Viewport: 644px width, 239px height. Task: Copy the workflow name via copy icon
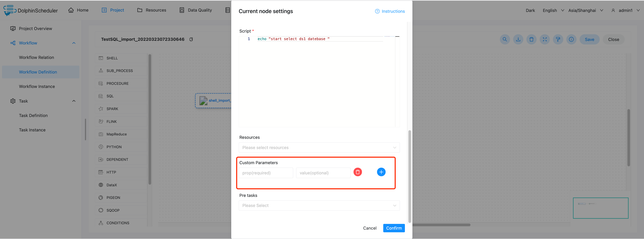pos(191,39)
